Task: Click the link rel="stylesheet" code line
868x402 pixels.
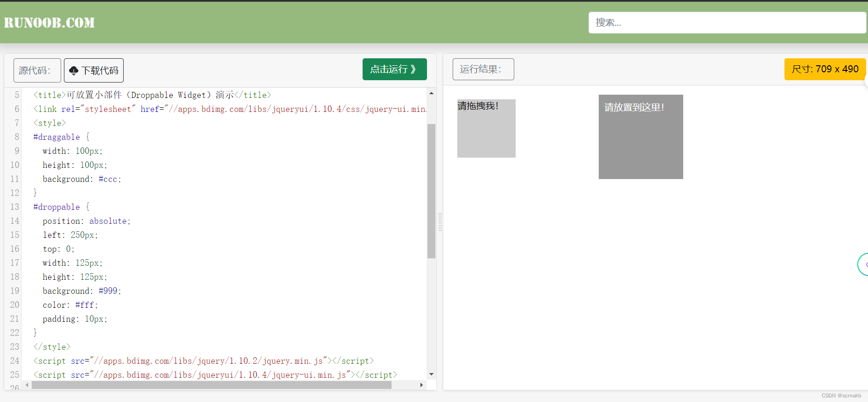Action: coord(230,109)
